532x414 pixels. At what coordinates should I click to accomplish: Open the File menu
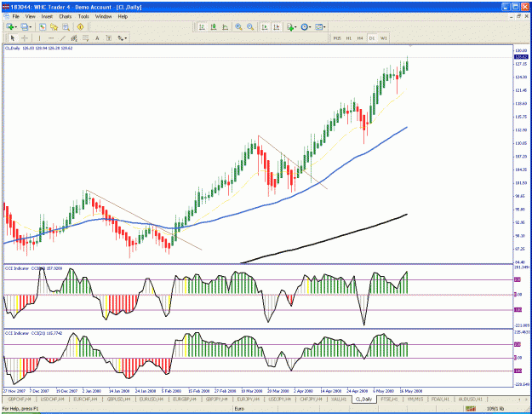(16, 16)
